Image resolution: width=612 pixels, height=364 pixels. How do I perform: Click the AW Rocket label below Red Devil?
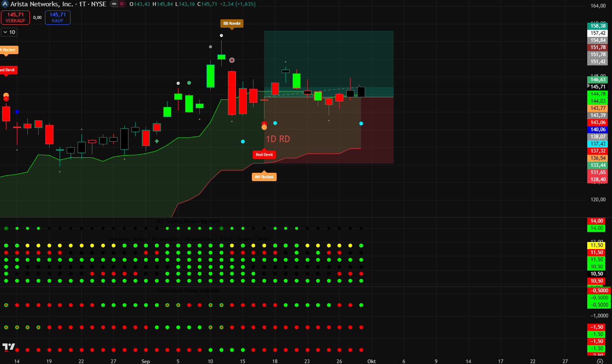tap(264, 177)
